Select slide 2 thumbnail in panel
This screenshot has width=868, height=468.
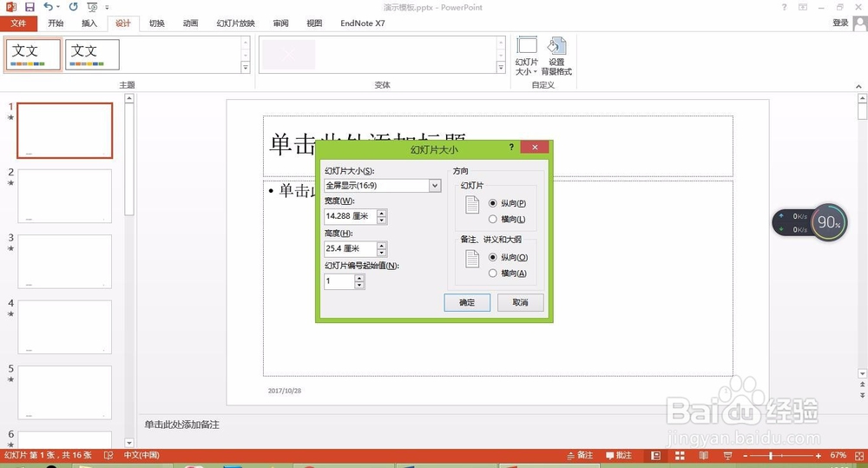65,196
